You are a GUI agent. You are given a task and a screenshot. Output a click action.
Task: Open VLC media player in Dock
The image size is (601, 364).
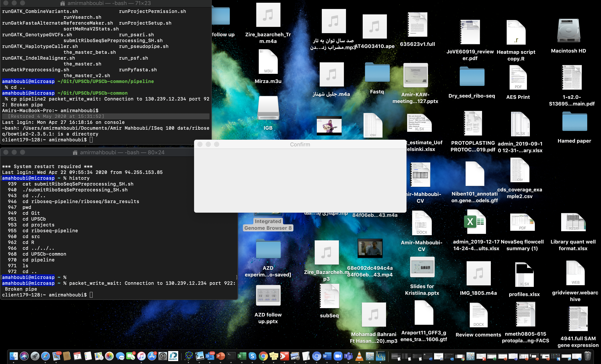tap(359, 356)
